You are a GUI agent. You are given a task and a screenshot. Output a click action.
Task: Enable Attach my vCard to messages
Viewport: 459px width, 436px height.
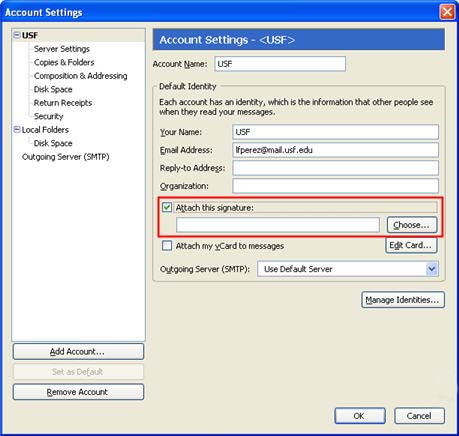(x=167, y=246)
